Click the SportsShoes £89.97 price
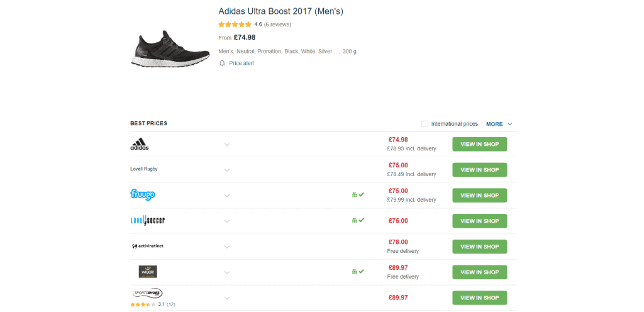Viewport: 644px width, 312px height. pos(398,298)
